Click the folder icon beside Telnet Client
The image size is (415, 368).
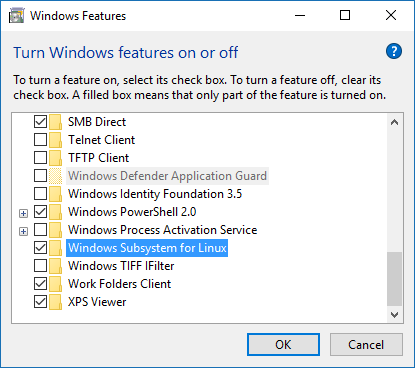pos(55,140)
